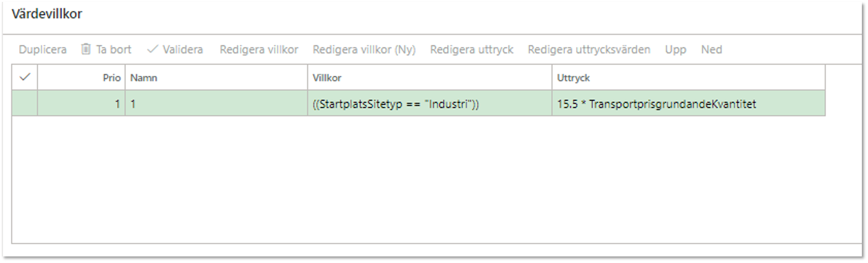Viewport: 868px width, 263px height.
Task: Open Redigera villkor
Action: [259, 49]
